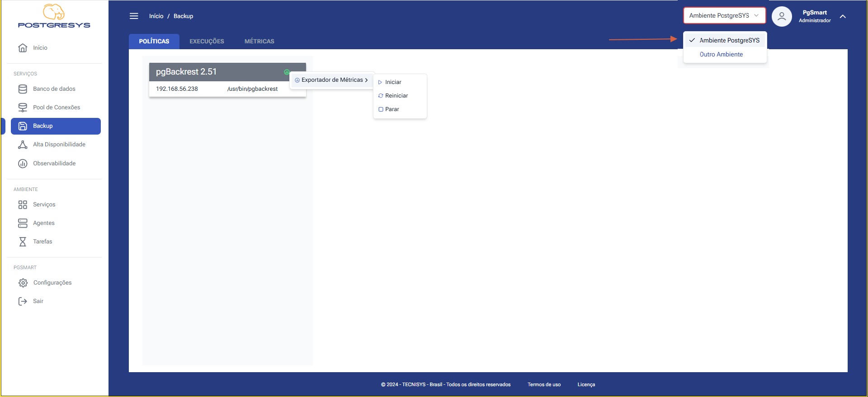The image size is (868, 397).
Task: Switch to the EXECUÇÕES tab
Action: 207,41
